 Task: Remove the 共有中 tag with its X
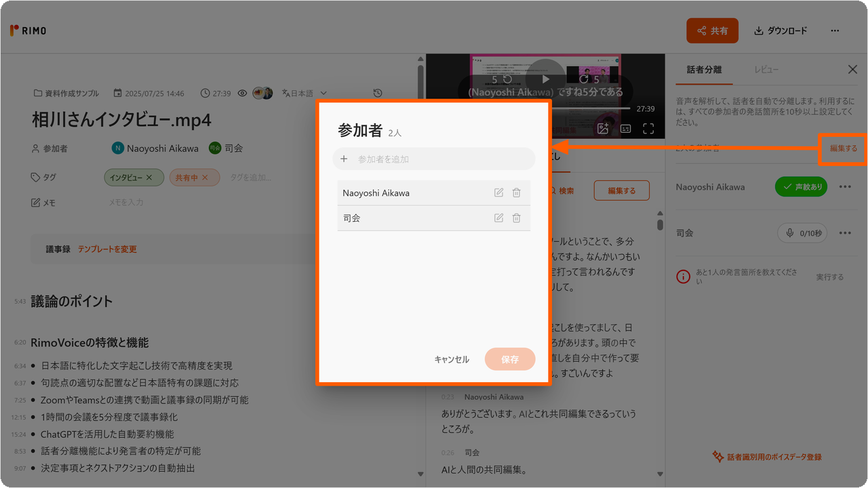[x=205, y=178]
